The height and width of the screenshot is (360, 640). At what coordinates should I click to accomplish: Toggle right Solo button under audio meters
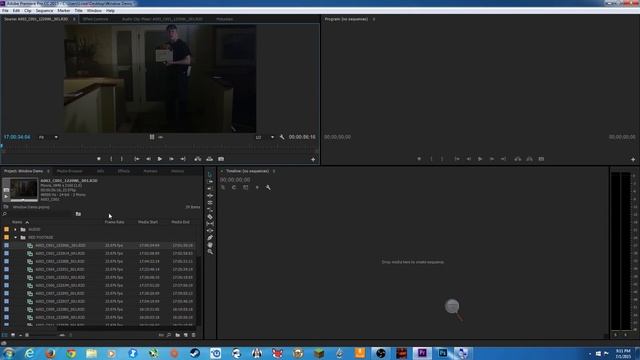click(x=625, y=335)
